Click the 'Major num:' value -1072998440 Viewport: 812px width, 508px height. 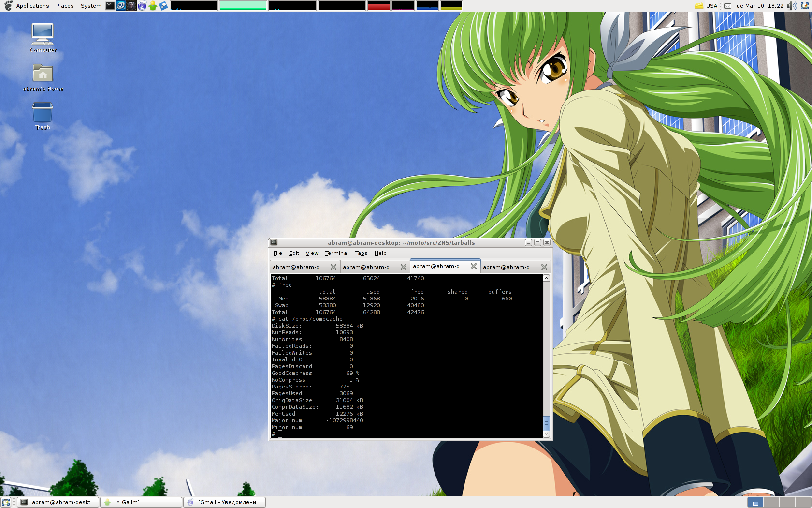tap(345, 420)
